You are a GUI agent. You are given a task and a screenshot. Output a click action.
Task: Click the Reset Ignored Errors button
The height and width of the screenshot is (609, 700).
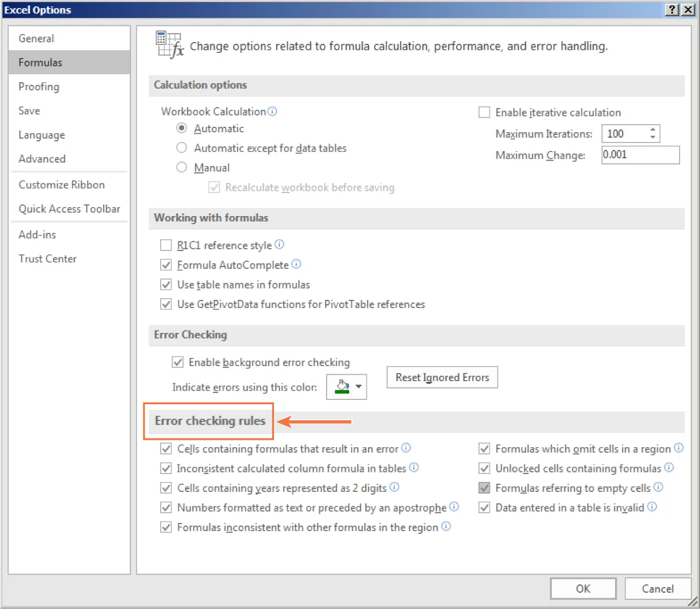pyautogui.click(x=442, y=377)
